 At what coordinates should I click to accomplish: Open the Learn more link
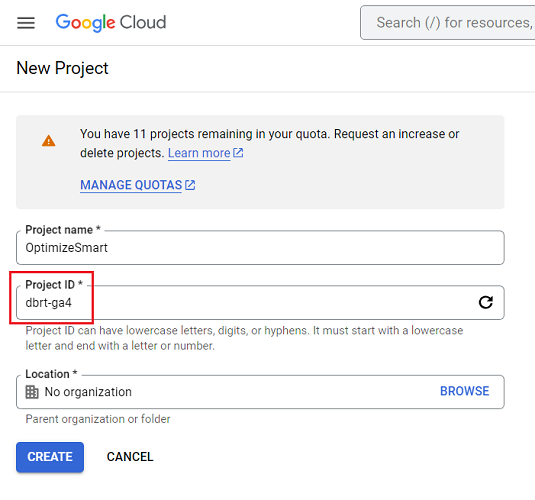click(199, 153)
